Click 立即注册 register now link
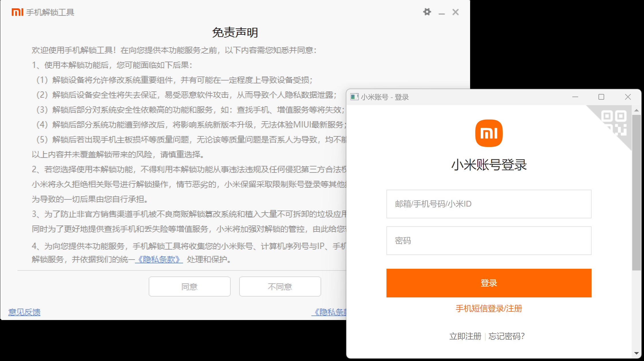This screenshot has width=644, height=361. [x=465, y=336]
